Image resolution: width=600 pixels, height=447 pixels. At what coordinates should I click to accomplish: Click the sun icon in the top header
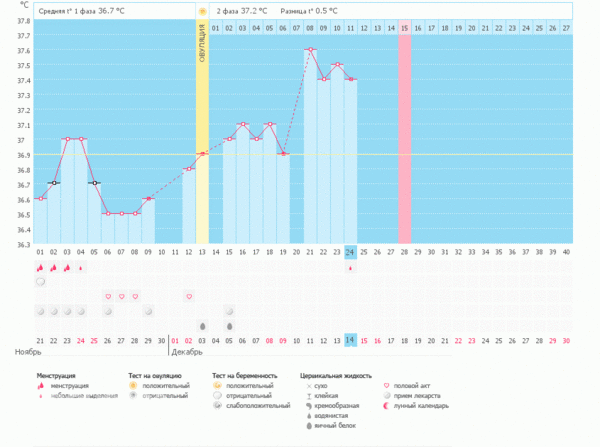(203, 10)
